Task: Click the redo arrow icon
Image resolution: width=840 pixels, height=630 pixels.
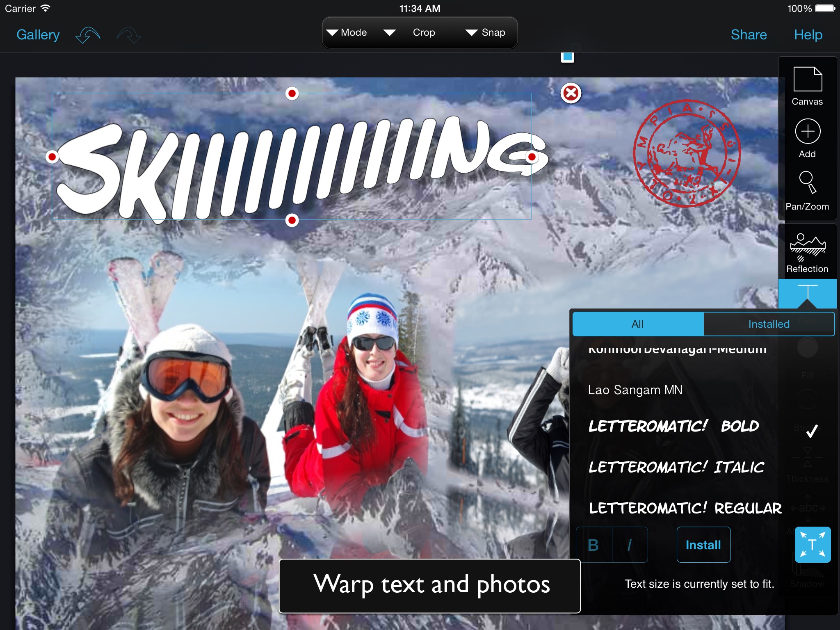Action: (128, 35)
